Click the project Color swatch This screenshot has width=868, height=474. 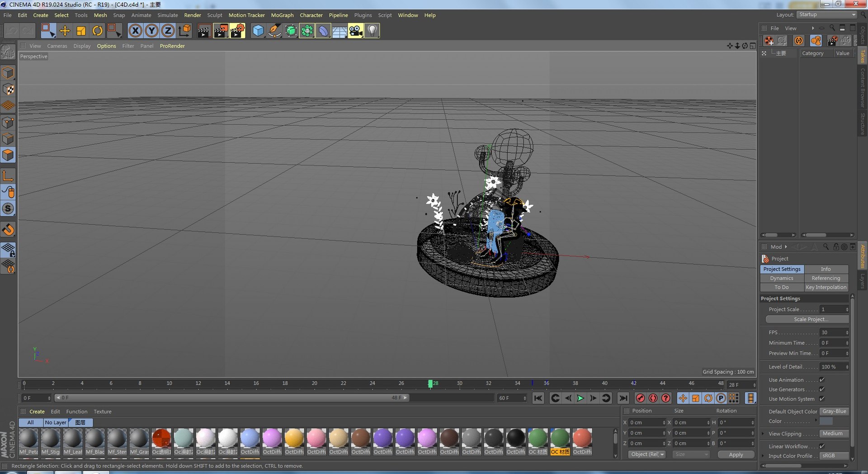[826, 421]
